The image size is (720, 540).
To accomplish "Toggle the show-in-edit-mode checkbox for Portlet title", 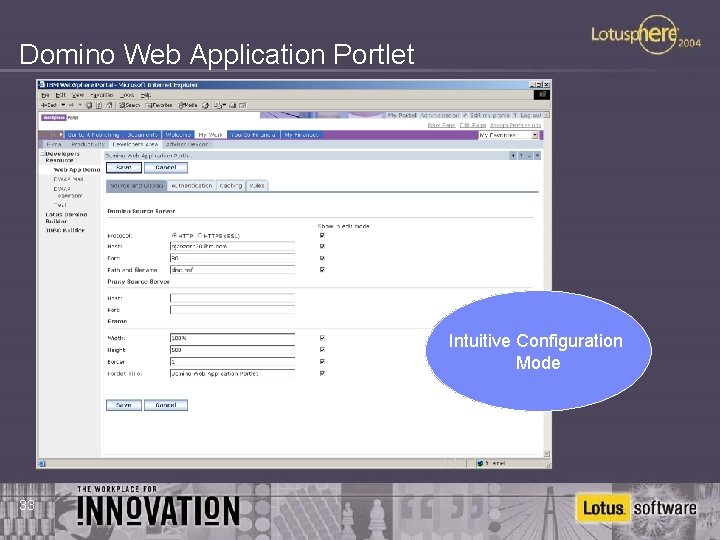I will coord(322,373).
